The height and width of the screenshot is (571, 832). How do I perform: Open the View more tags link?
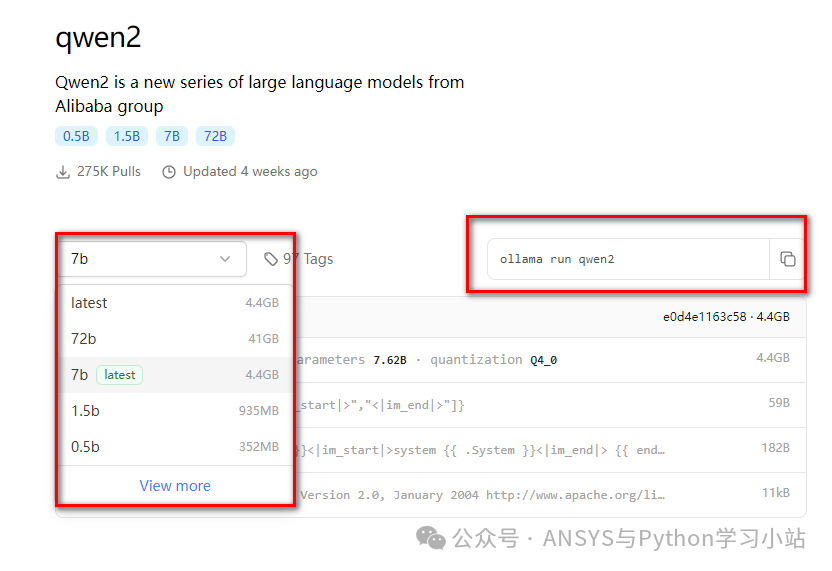(x=175, y=486)
